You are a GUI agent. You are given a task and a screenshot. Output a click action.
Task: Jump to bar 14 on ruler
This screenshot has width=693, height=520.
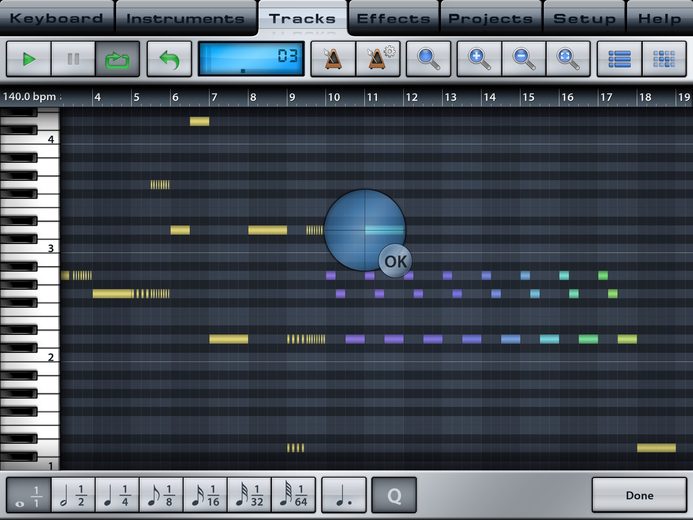point(489,97)
